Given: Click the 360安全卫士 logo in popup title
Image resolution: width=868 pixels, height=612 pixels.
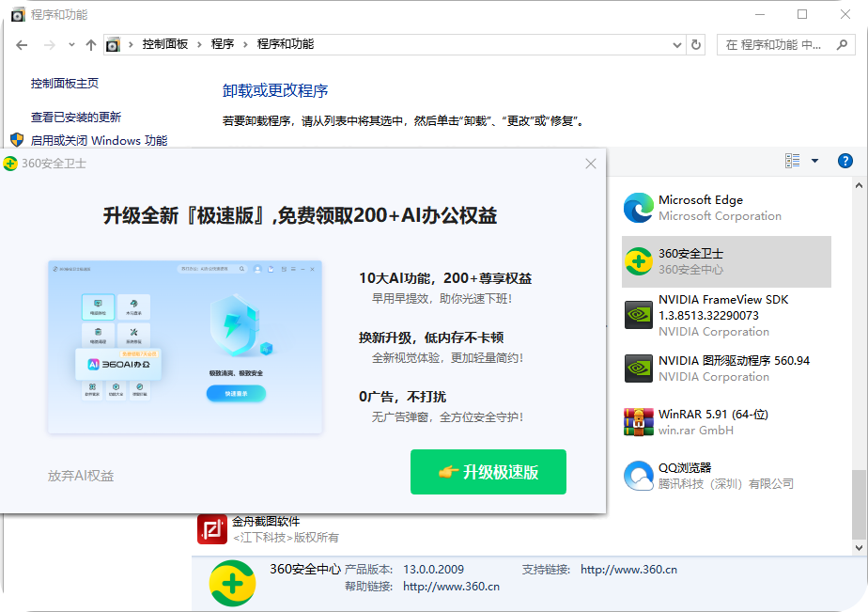Looking at the screenshot, I should point(10,164).
